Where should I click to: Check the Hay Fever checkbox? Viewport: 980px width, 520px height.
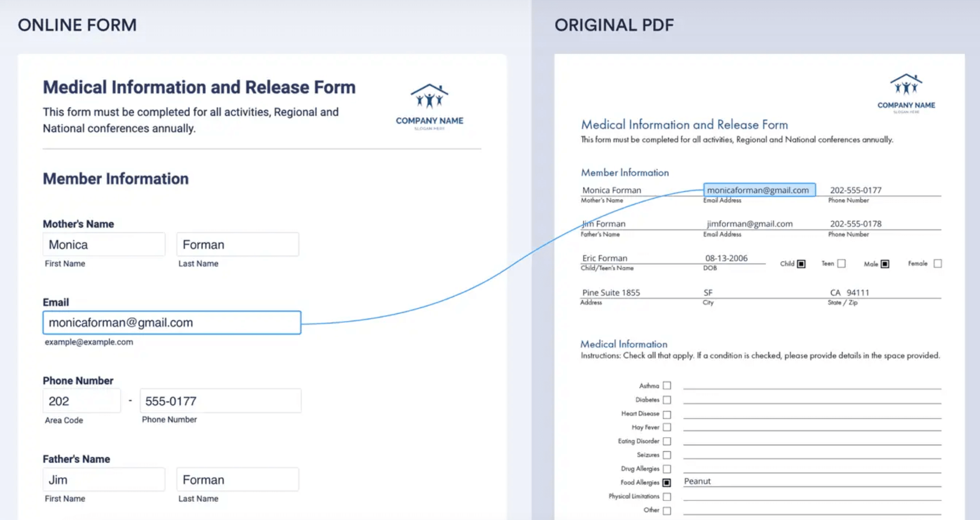pyautogui.click(x=667, y=427)
